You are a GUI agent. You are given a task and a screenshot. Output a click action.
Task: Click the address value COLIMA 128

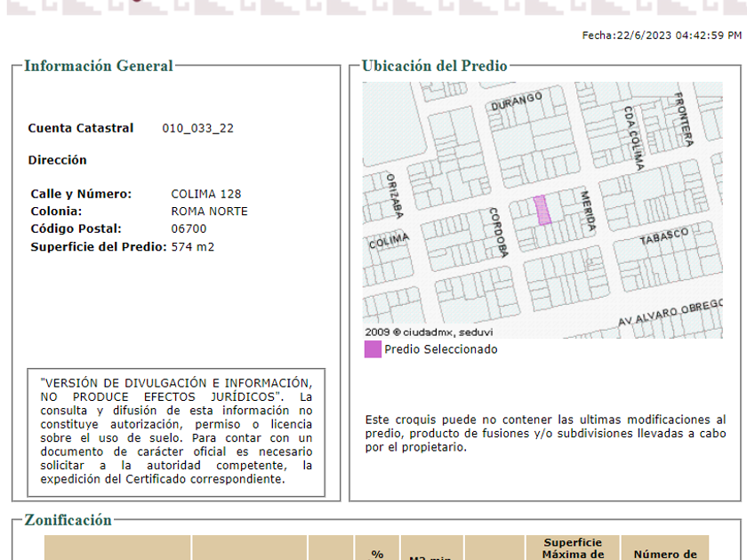205,194
